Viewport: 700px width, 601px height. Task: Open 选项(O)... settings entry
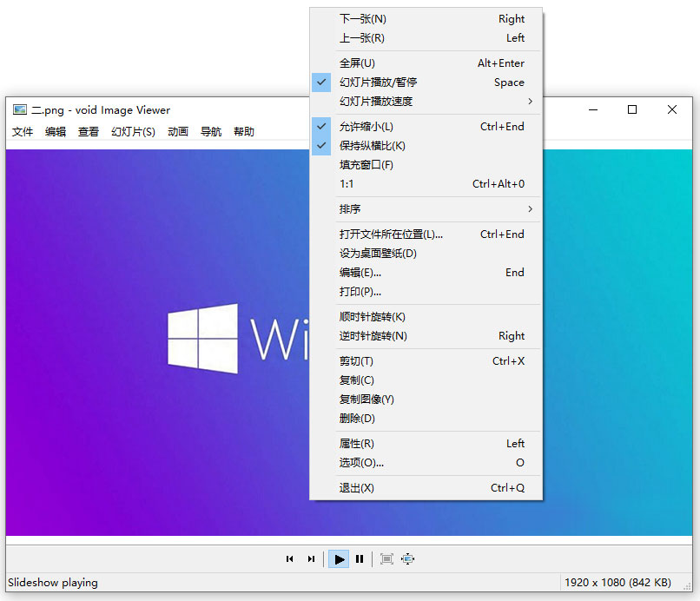pyautogui.click(x=364, y=463)
